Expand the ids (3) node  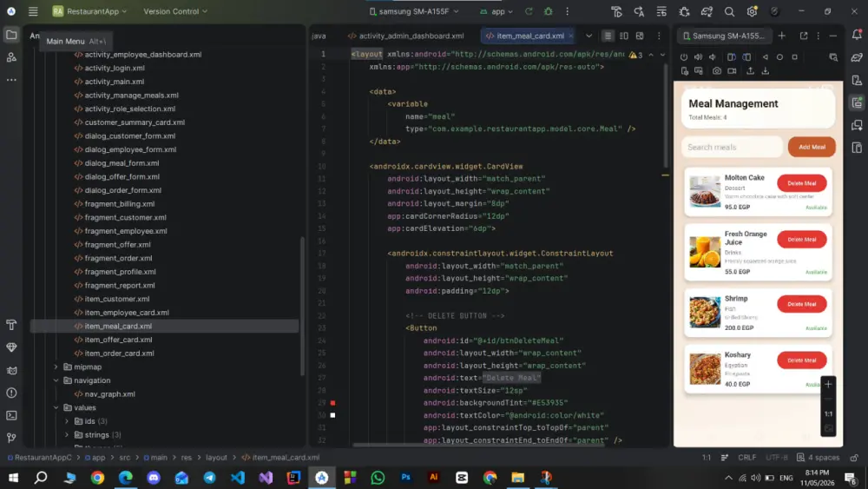67,421
